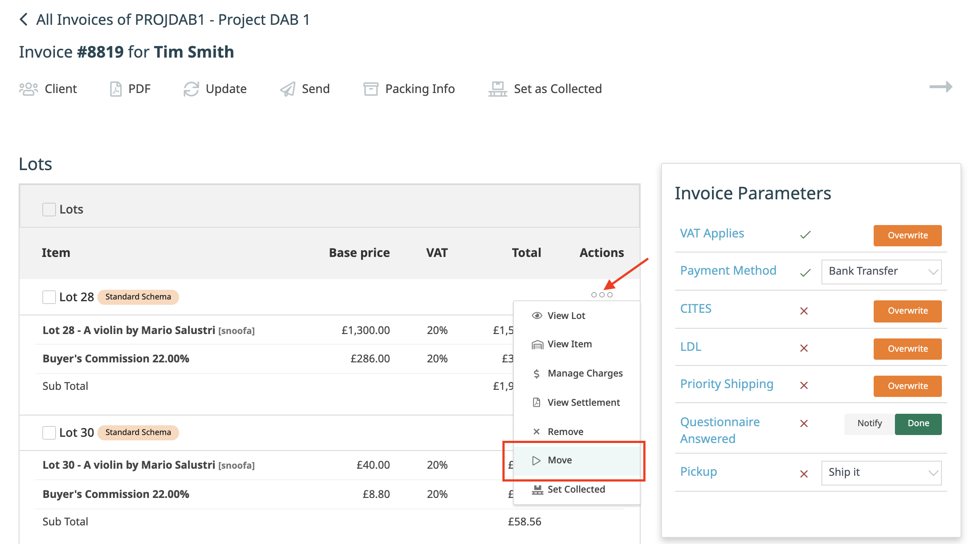The image size is (980, 544).
Task: Click Overwrite button for LDL
Action: click(x=907, y=349)
